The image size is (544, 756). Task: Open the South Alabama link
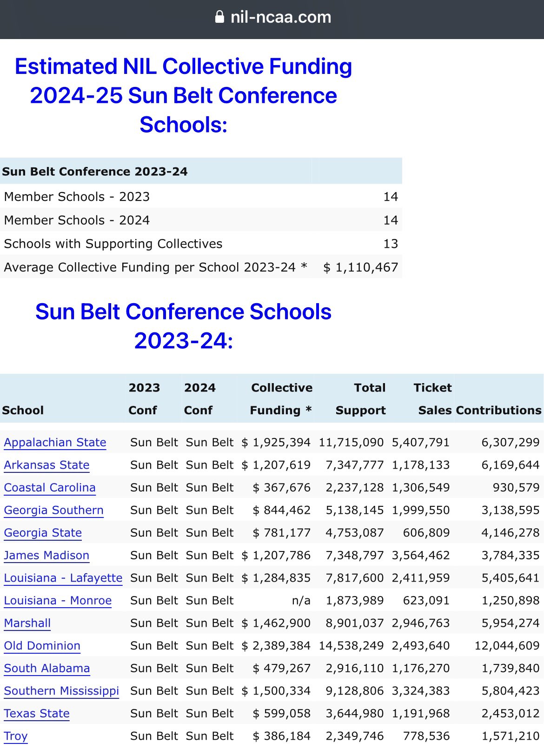47,668
